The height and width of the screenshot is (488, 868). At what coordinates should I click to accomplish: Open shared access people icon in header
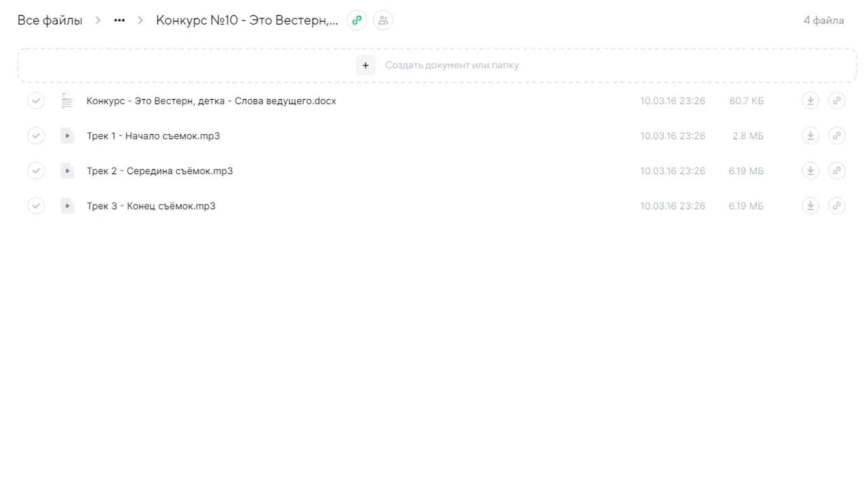tap(383, 20)
